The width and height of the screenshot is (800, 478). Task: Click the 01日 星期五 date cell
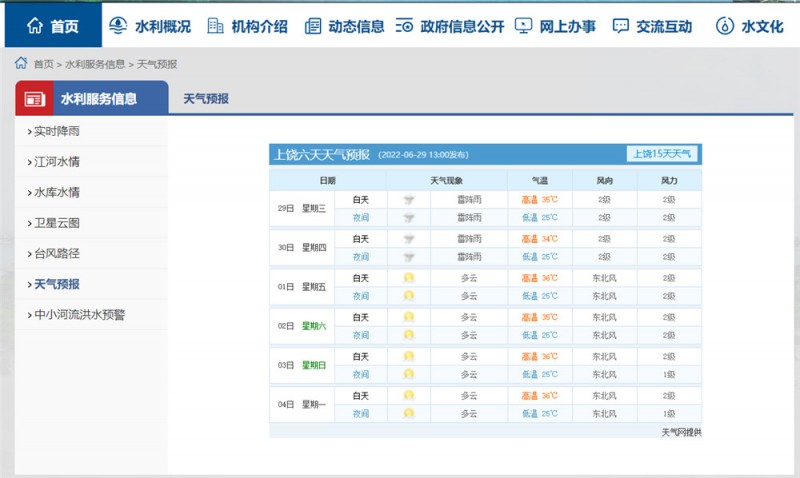tap(302, 287)
